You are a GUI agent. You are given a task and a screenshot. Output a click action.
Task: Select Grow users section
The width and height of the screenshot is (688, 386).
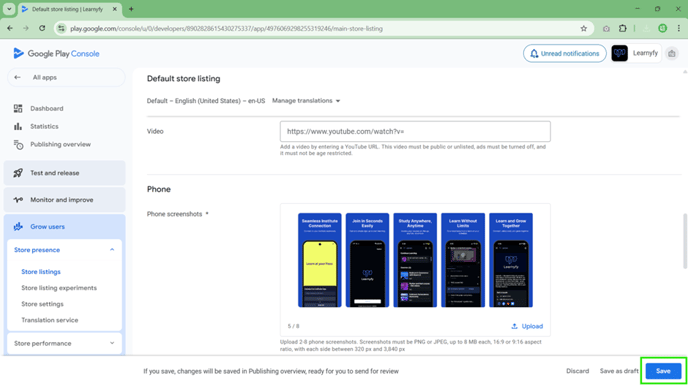coord(64,226)
